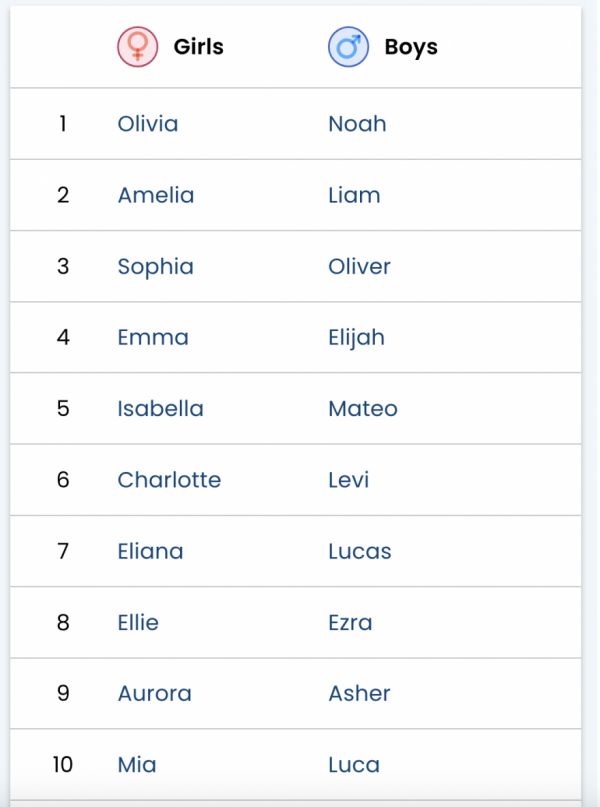Go to the Oliver name page
600x807 pixels.
coord(359,266)
